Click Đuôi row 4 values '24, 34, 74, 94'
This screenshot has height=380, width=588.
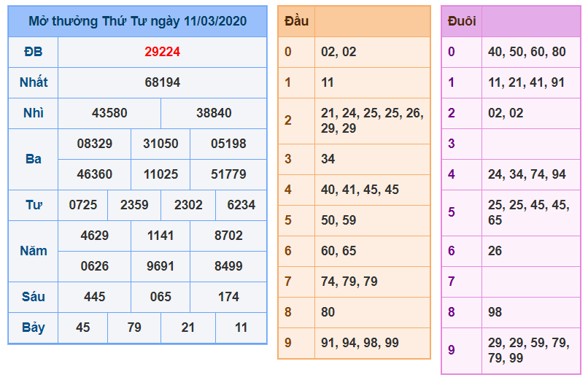527,174
